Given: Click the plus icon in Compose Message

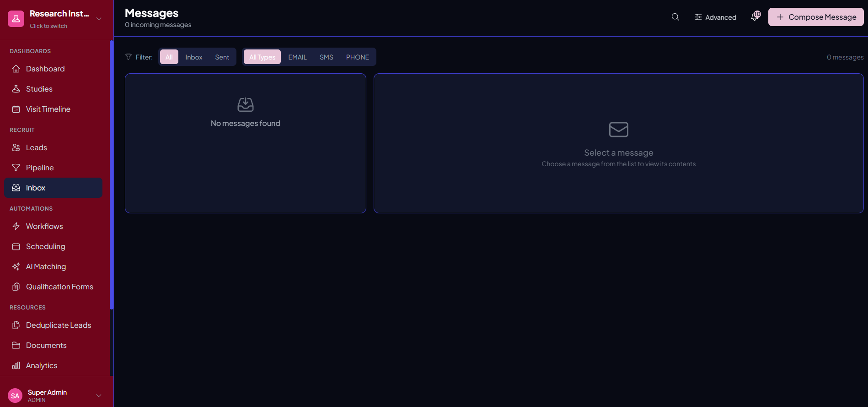Looking at the screenshot, I should point(780,17).
